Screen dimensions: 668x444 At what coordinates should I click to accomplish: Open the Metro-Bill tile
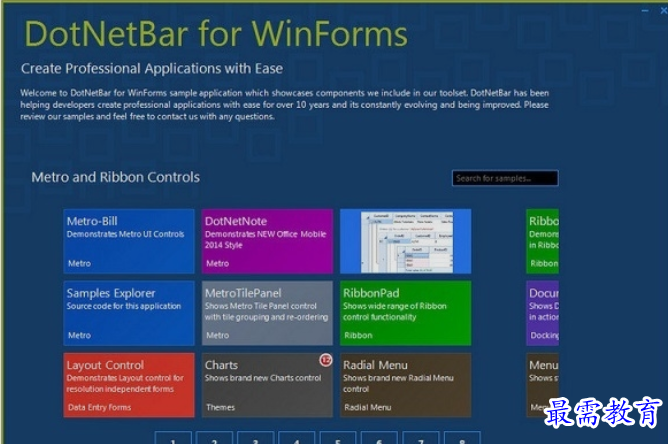pyautogui.click(x=129, y=241)
